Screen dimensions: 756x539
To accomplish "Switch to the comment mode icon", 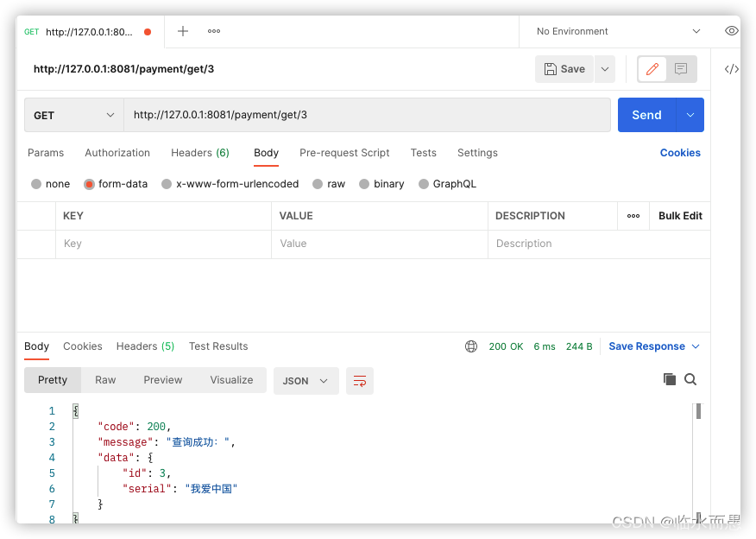I will (x=681, y=69).
